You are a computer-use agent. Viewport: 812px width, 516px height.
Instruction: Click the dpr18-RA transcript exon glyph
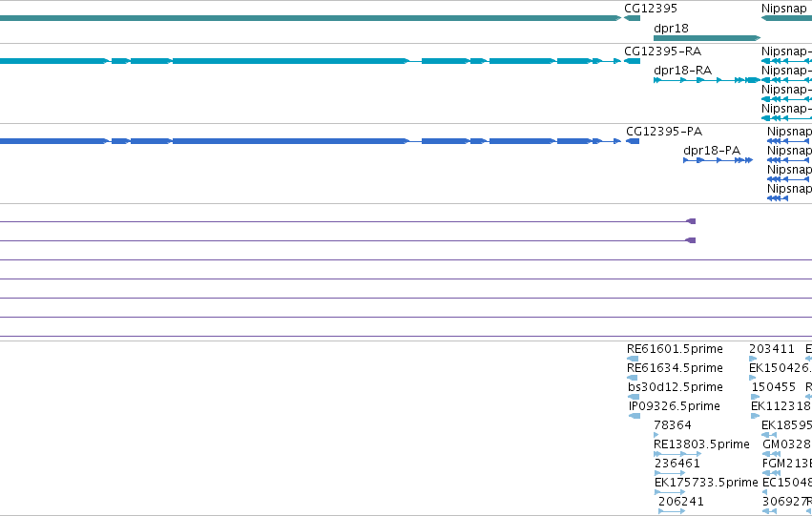pos(707,80)
